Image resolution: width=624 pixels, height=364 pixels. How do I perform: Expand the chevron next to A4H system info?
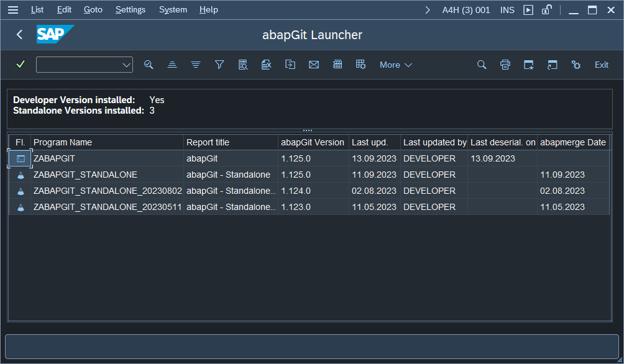pos(428,10)
